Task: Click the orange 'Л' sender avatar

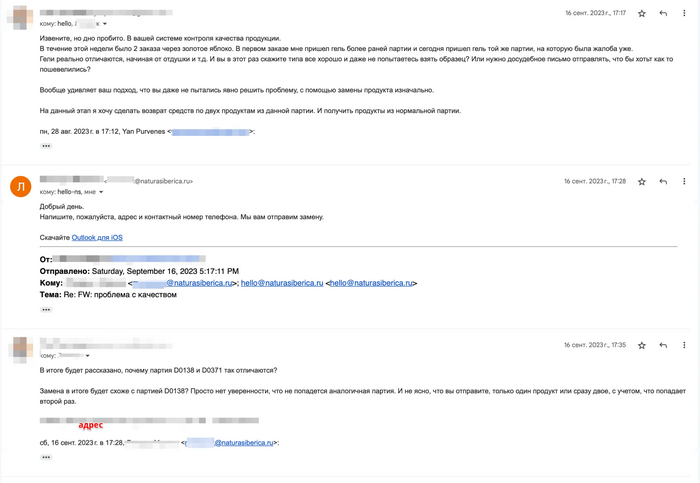Action: (x=20, y=186)
